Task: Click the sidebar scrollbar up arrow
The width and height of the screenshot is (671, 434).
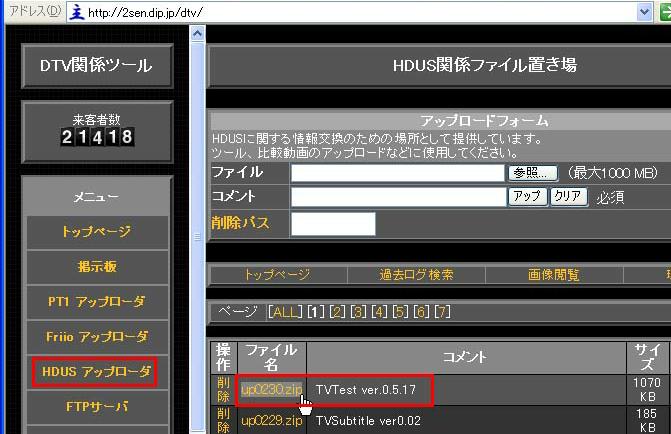Action: click(x=197, y=34)
